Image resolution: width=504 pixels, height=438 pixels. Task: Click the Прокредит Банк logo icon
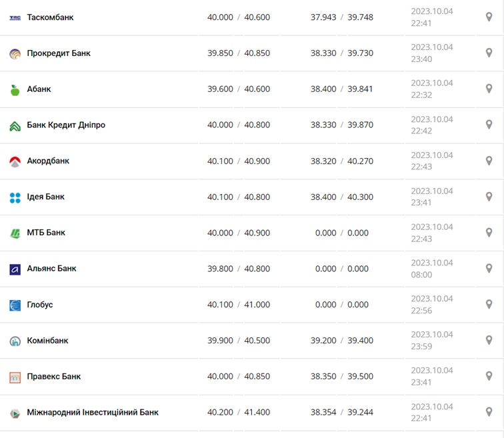(x=15, y=53)
